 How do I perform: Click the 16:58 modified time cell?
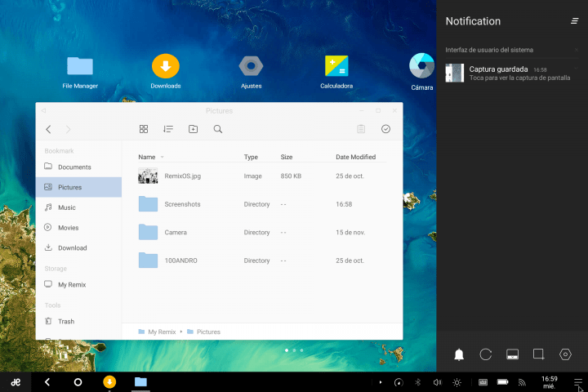(344, 204)
